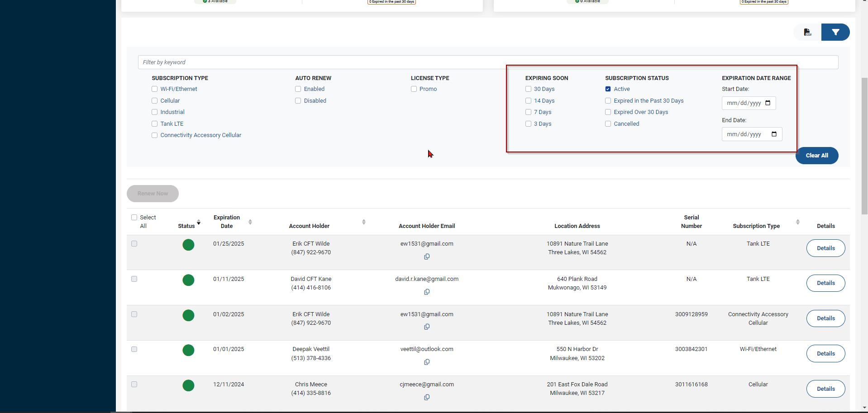Screen dimensions: 868x413
Task: Select row checkbox for Deepak Veettil
Action: coord(134,349)
